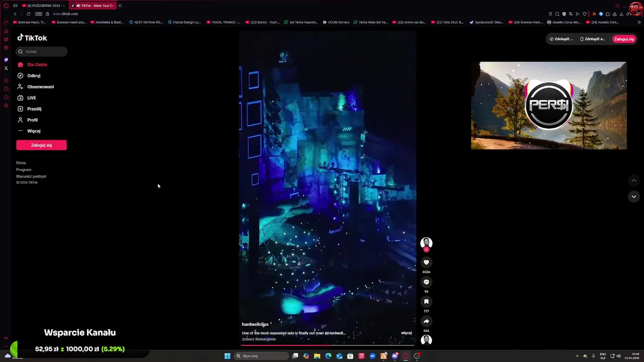
Task: Open the PERSI picture-in-picture thumbnail
Action: click(x=549, y=106)
